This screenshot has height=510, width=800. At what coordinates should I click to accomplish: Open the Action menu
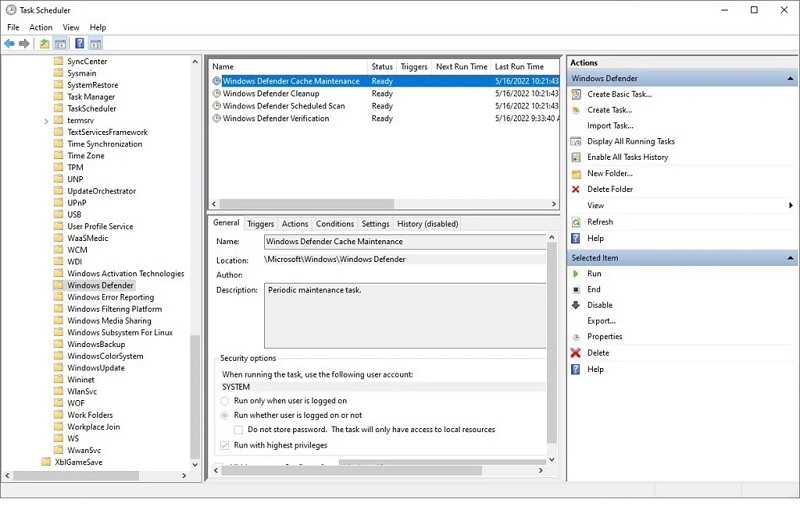[x=41, y=28]
